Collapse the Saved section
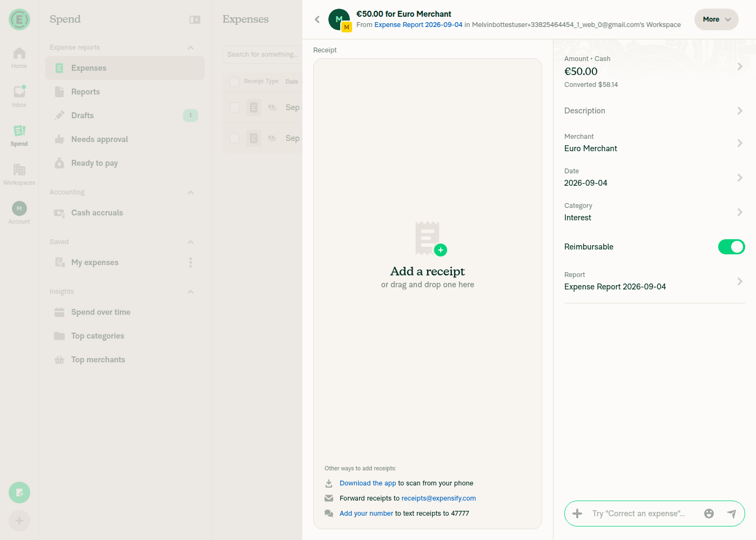This screenshot has height=540, width=756. pos(191,242)
